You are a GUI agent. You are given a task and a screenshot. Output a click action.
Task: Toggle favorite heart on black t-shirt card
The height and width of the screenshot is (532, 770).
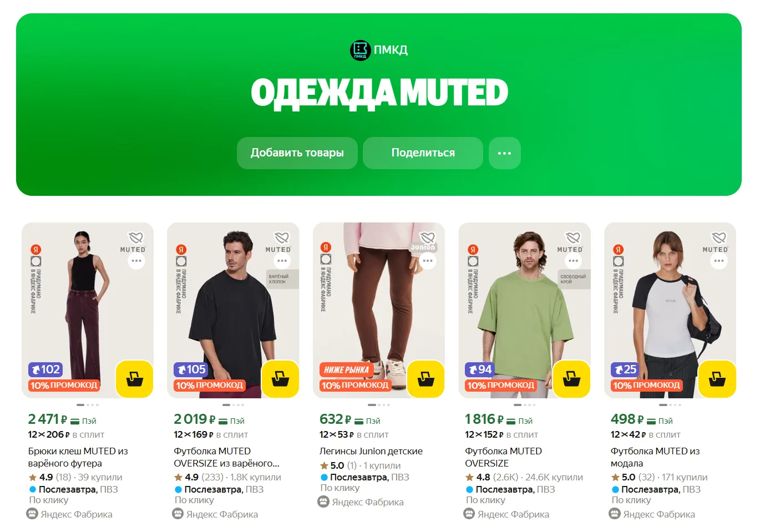click(x=282, y=237)
